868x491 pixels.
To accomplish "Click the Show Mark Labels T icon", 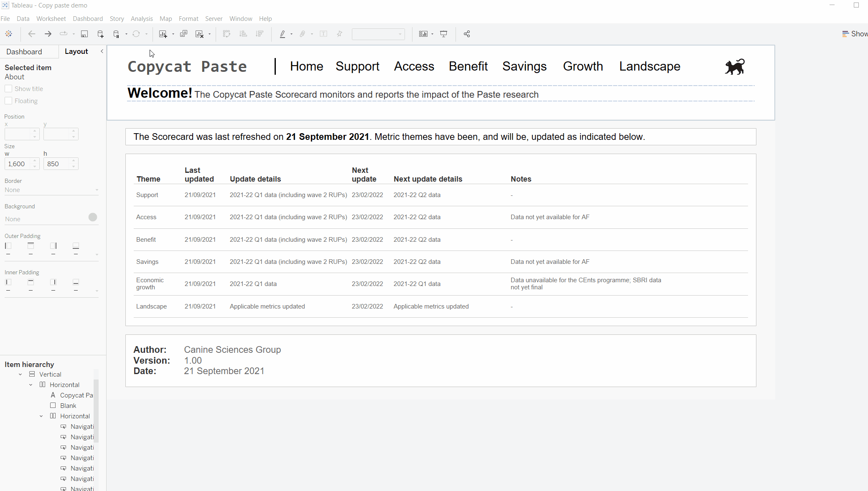I will 323,34.
